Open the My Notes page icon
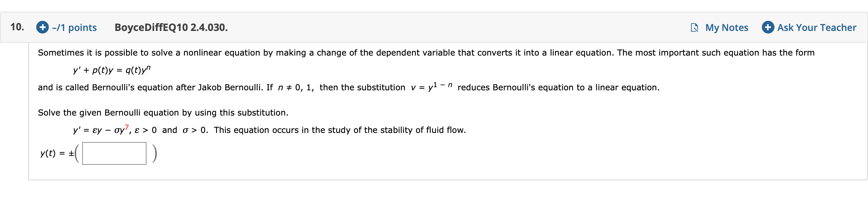Viewport: 868px width, 209px height. coord(694,28)
